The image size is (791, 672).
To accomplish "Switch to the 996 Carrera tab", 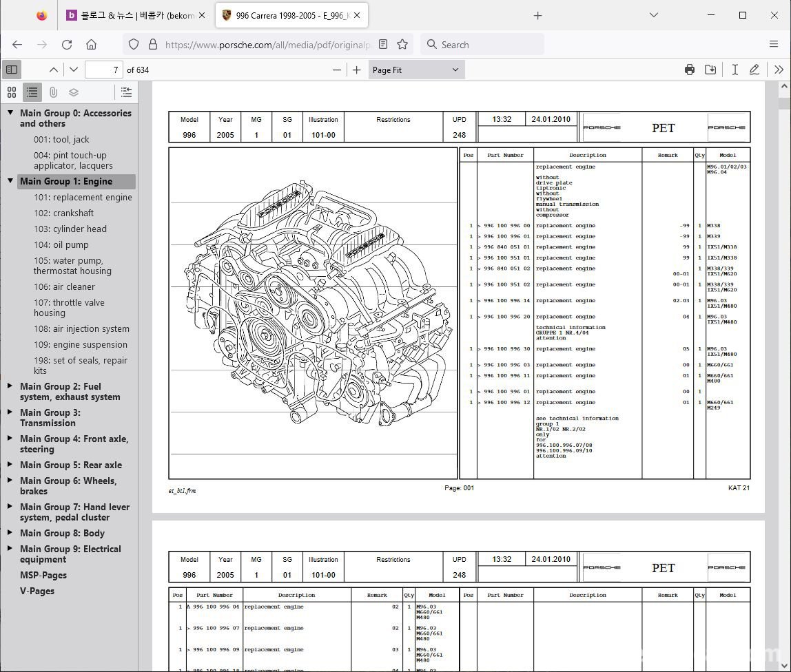I will point(284,15).
